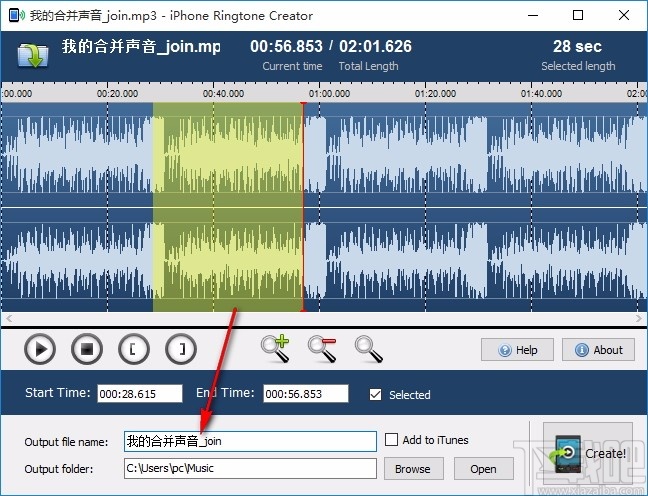Stop audio playback
This screenshot has height=496, width=648.
tap(87, 350)
